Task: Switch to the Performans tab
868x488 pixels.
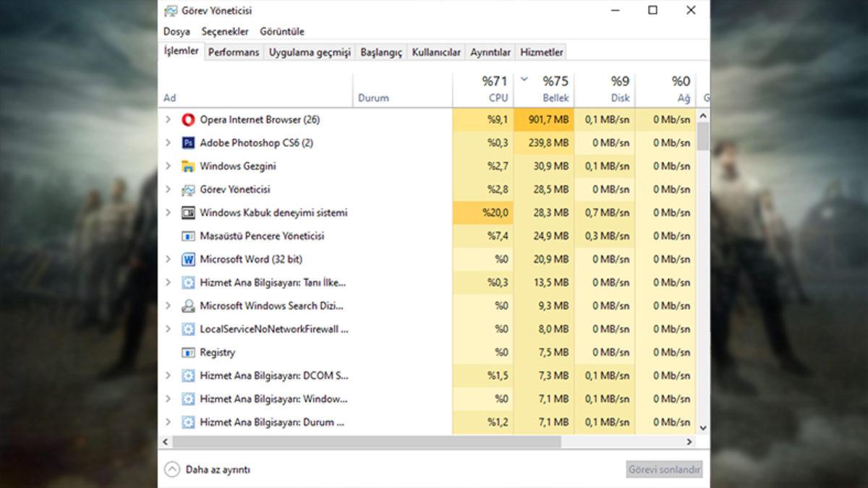Action: (x=233, y=52)
